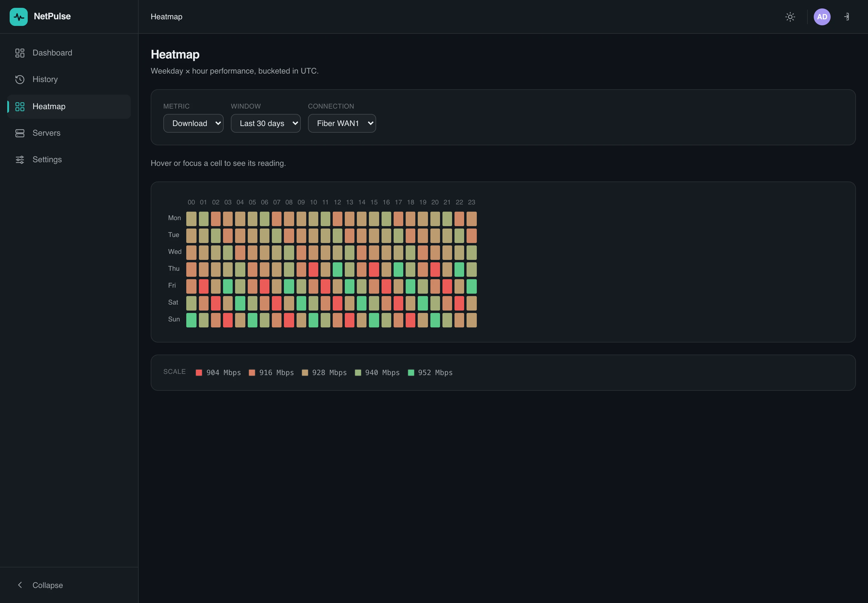The height and width of the screenshot is (603, 868).
Task: Click the Monday 23 hour heatmap cell
Action: pos(471,219)
